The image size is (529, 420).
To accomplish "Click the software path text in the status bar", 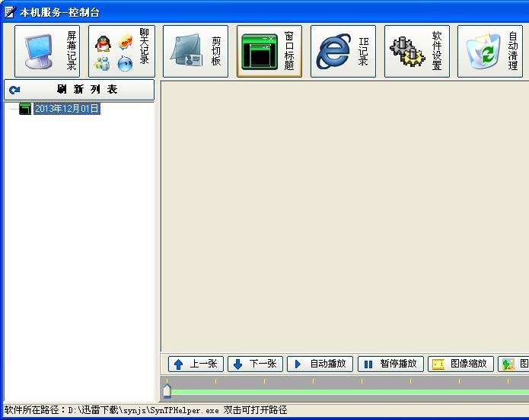I will tap(145, 410).
